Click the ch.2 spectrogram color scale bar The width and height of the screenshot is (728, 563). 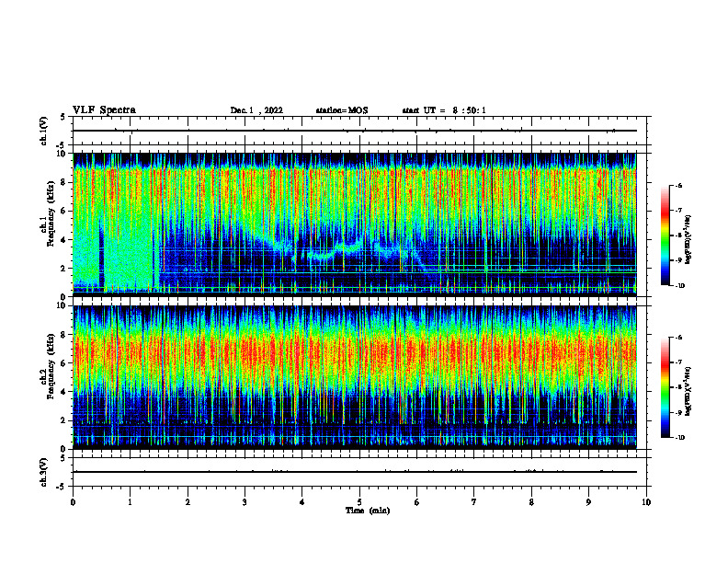[x=665, y=387]
